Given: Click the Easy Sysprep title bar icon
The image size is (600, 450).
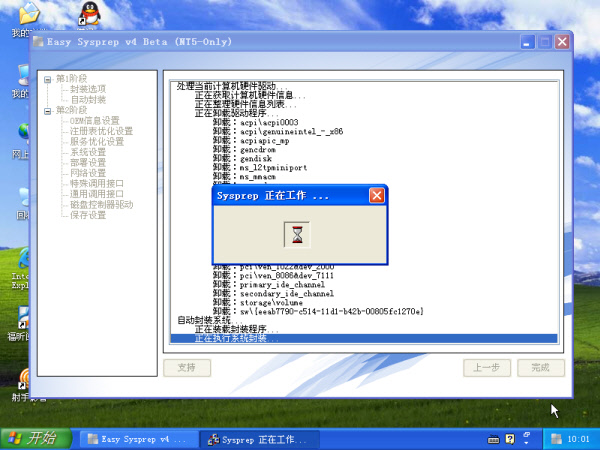Looking at the screenshot, I should 38,41.
